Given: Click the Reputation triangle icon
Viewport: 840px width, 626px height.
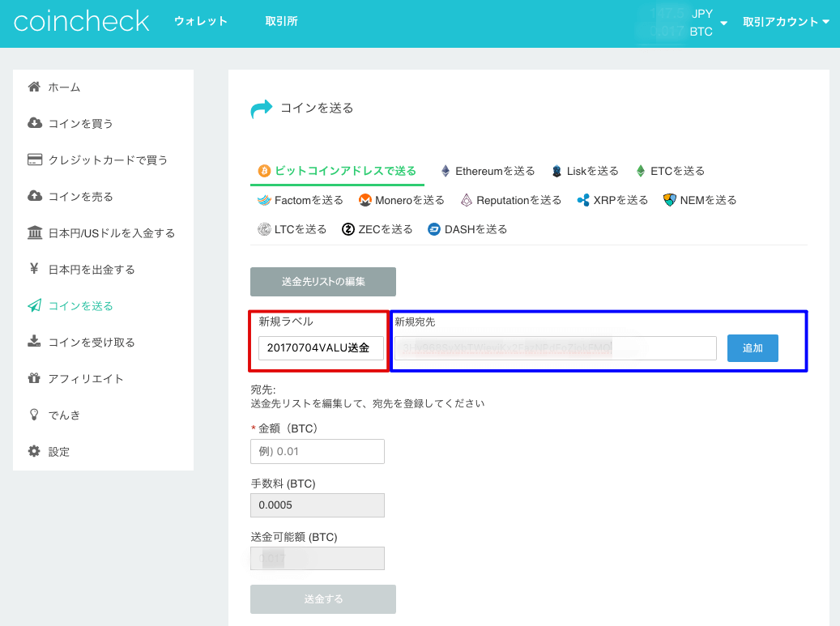Looking at the screenshot, I should click(x=467, y=200).
